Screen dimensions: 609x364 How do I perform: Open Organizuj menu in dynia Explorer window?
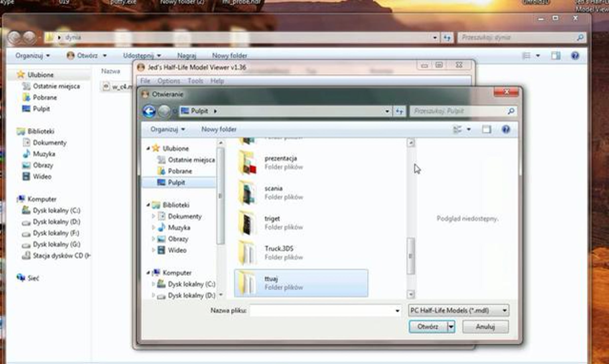pos(32,56)
